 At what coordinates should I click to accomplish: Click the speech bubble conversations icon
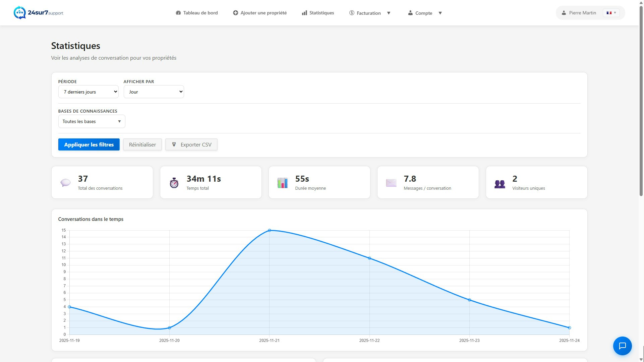65,183
